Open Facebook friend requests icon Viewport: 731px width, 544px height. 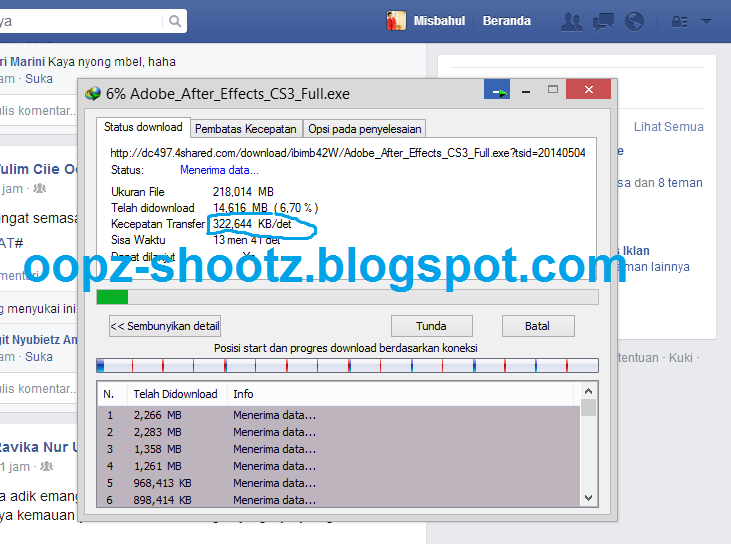[572, 21]
